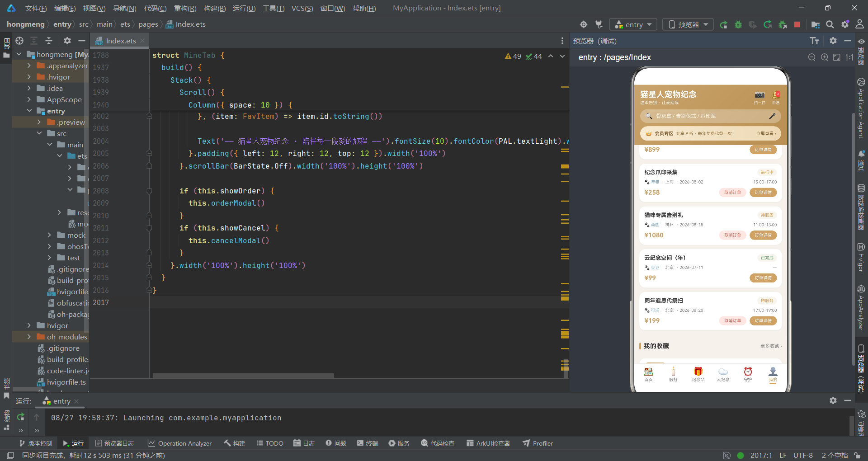This screenshot has height=461, width=868.
Task: Click the horizontal scrollbar of the code editor
Action: click(x=243, y=376)
